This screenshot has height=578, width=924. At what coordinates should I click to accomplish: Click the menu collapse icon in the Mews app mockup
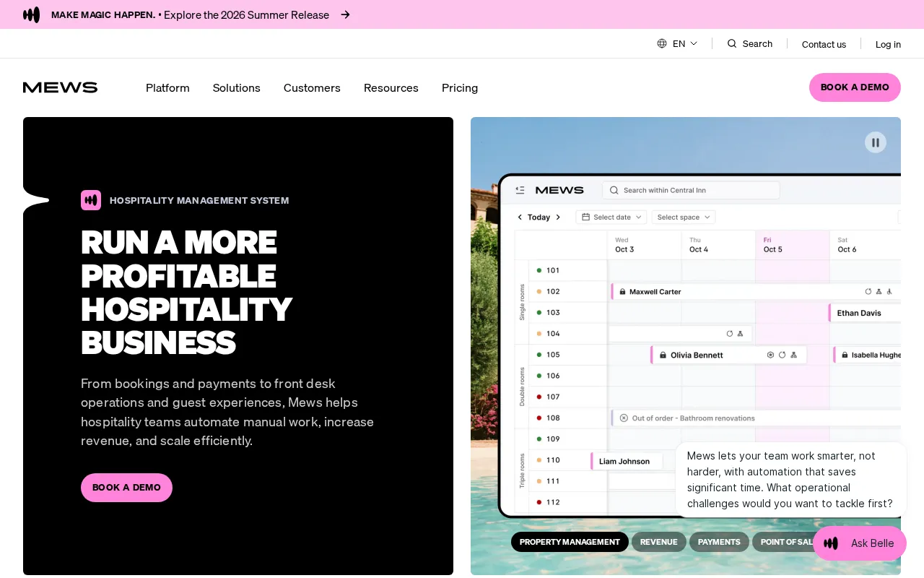click(x=520, y=190)
